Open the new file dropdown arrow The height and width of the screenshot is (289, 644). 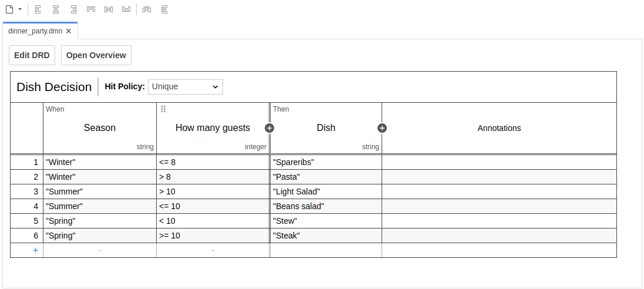tap(20, 9)
